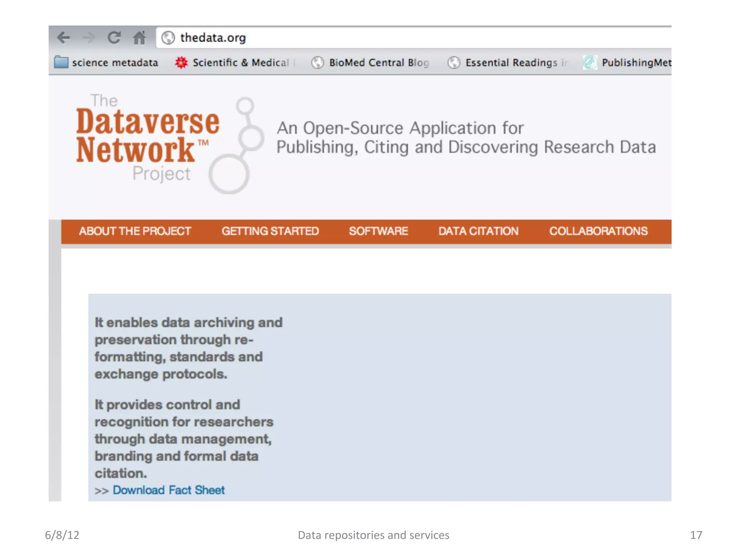Open the science metadata bookmark folder
The height and width of the screenshot is (560, 747).
click(106, 63)
